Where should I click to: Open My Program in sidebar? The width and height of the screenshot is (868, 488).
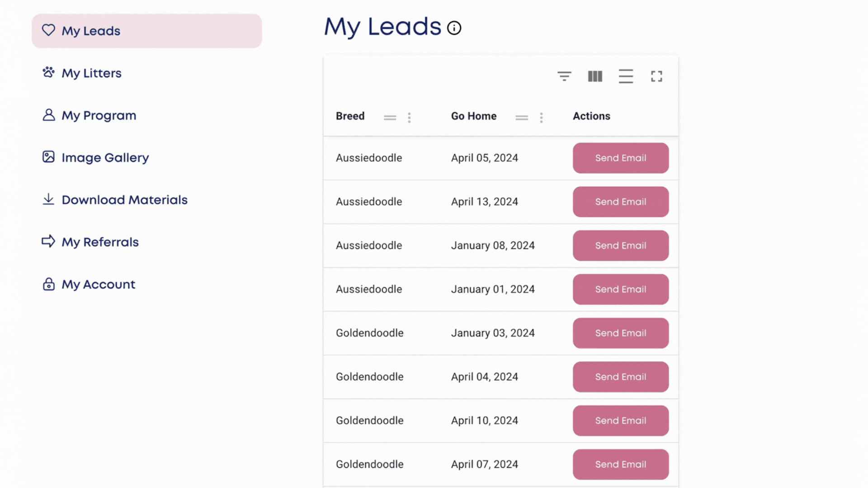pyautogui.click(x=99, y=115)
